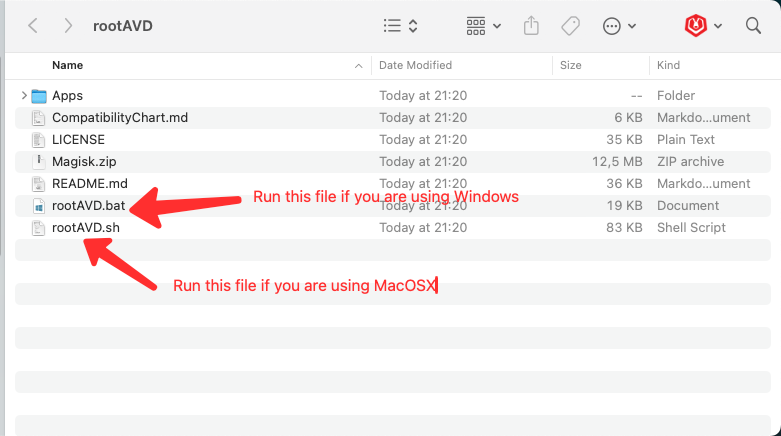The image size is (781, 436).
Task: Click the rootAVD window title
Action: tap(123, 26)
